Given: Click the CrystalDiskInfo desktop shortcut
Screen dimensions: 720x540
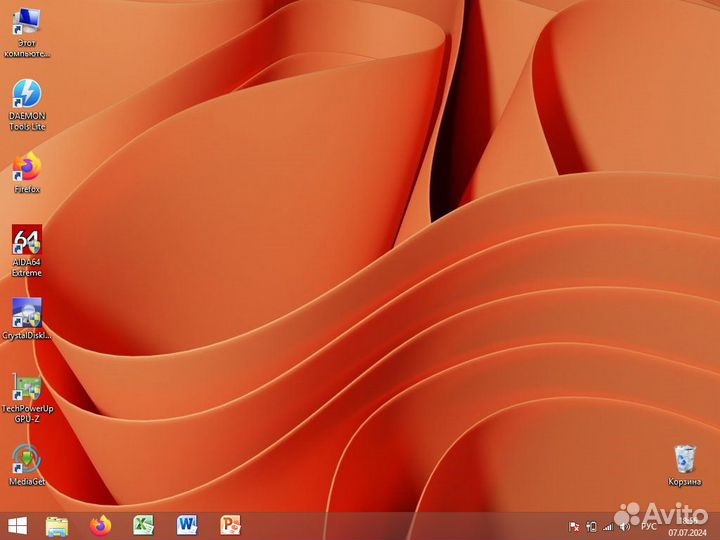Looking at the screenshot, I should click(27, 314).
